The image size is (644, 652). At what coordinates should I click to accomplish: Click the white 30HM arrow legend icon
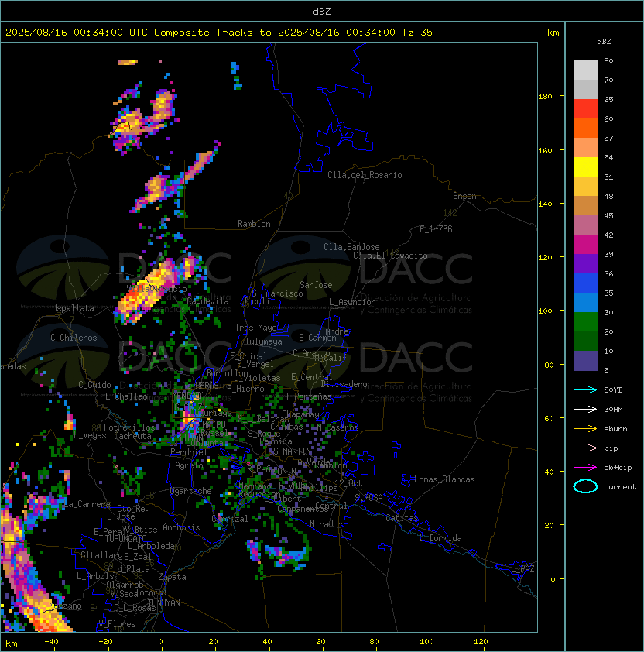585,410
